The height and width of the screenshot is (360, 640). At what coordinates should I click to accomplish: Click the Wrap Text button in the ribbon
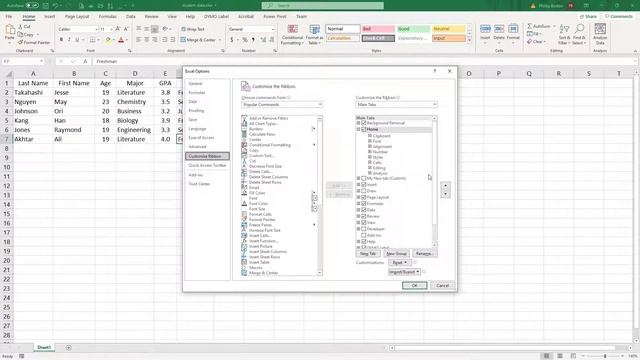point(193,29)
